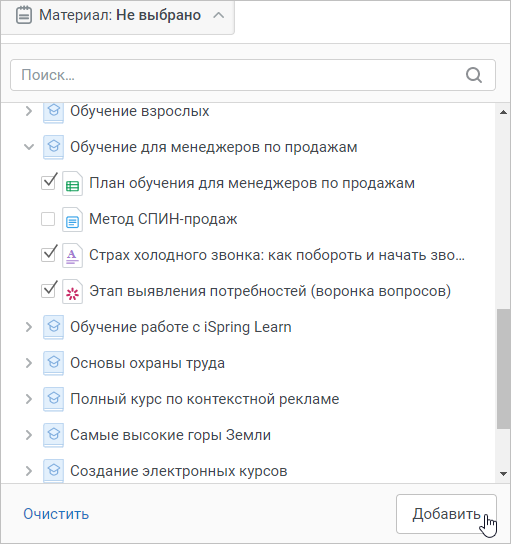This screenshot has width=511, height=544.
Task: Collapse Обучение для менеджеров по продажам
Action: [29, 147]
